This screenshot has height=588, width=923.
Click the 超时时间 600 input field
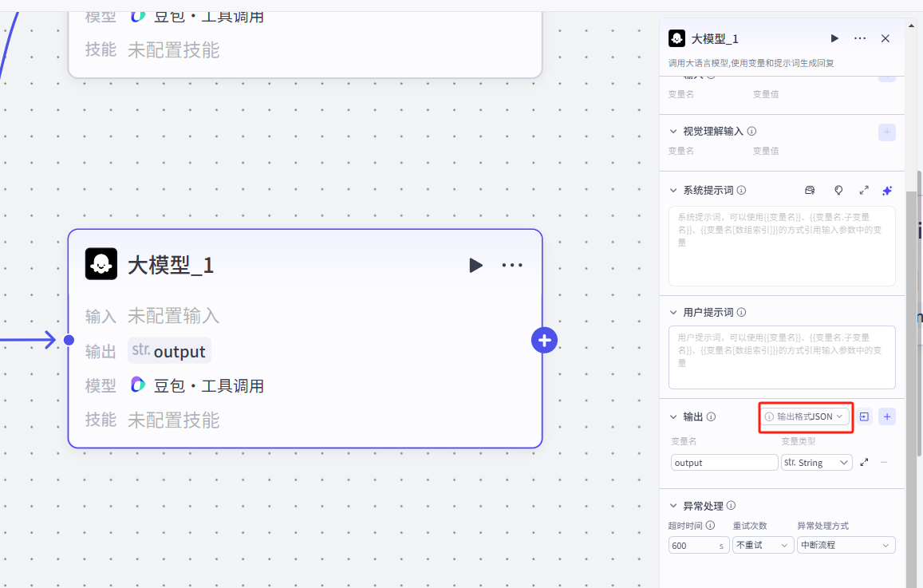click(x=692, y=546)
